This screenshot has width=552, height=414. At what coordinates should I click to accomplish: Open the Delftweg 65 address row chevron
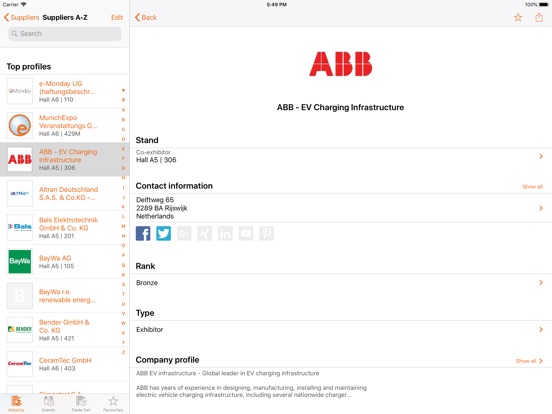541,208
